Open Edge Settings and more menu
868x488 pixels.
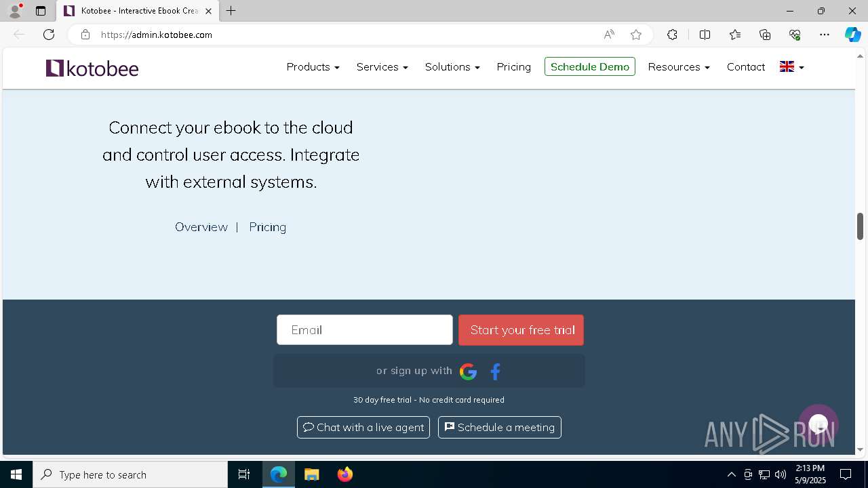[825, 35]
